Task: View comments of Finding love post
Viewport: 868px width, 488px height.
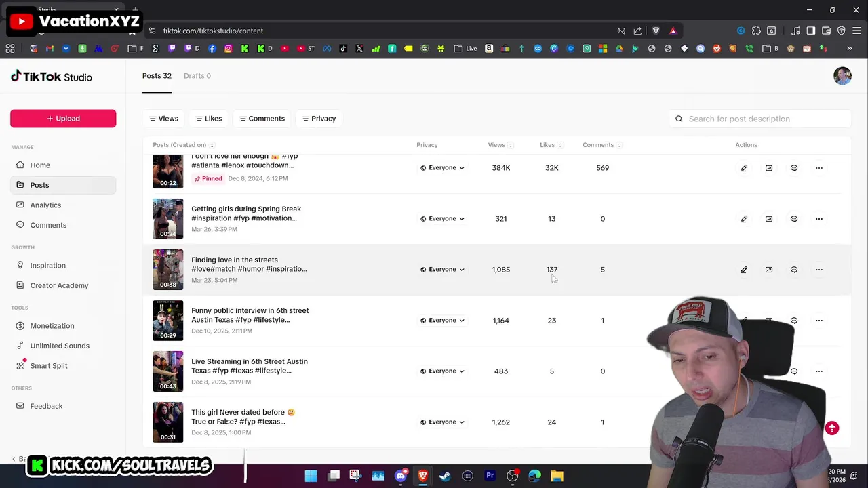Action: [794, 270]
